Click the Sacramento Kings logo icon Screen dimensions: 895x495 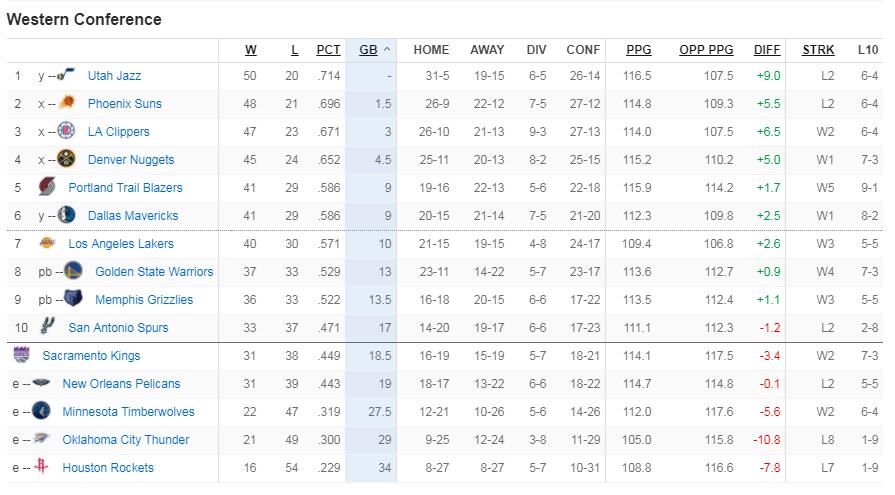(22, 355)
